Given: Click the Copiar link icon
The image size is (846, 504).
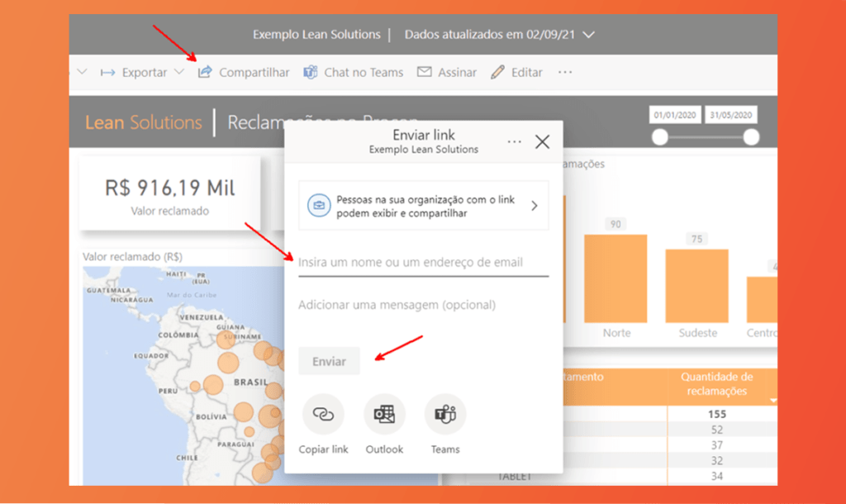Looking at the screenshot, I should coord(323,415).
